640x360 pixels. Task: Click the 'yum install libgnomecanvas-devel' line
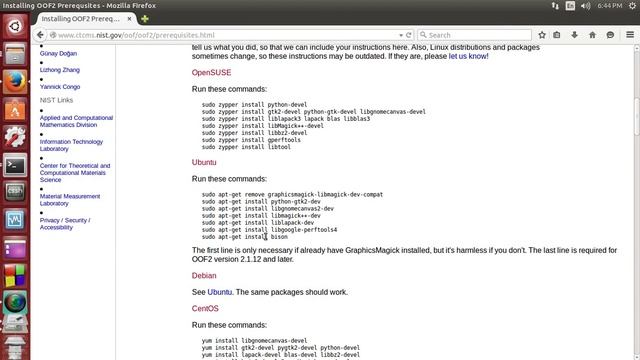[254, 340]
